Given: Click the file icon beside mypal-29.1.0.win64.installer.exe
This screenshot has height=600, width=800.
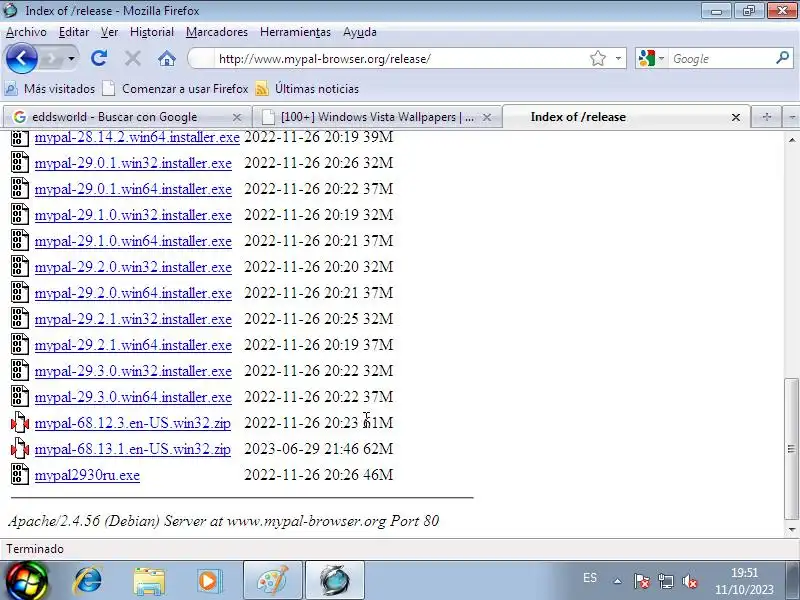Looking at the screenshot, I should tap(20, 241).
